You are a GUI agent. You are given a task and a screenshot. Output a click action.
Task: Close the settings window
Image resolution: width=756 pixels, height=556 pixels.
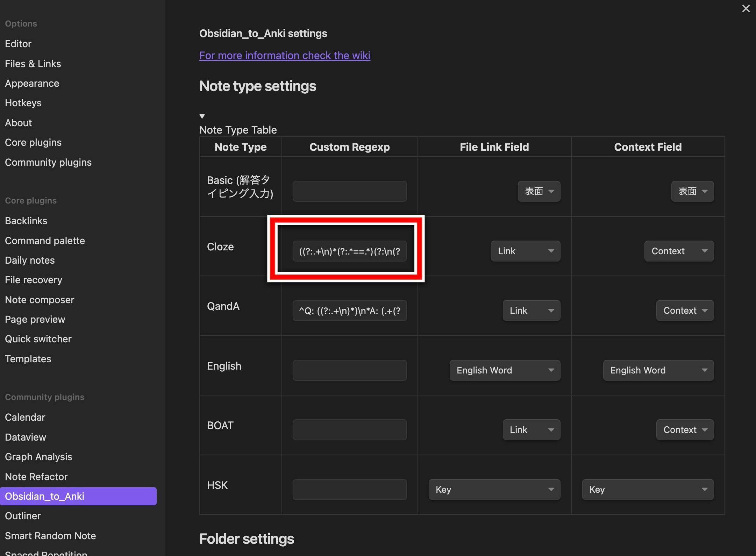746,8
